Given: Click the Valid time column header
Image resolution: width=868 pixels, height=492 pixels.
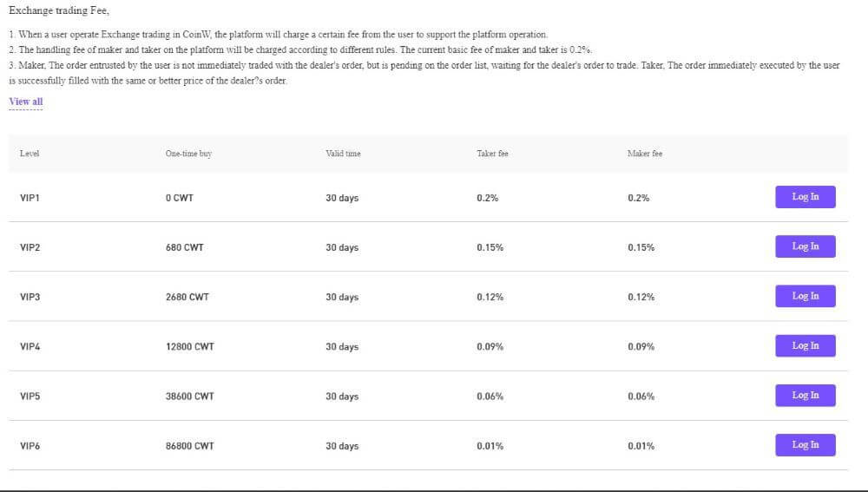Looking at the screenshot, I should coord(343,154).
